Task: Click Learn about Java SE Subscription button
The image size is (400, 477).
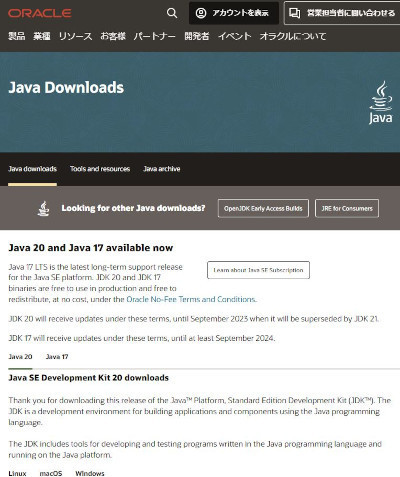Action: pos(258,270)
